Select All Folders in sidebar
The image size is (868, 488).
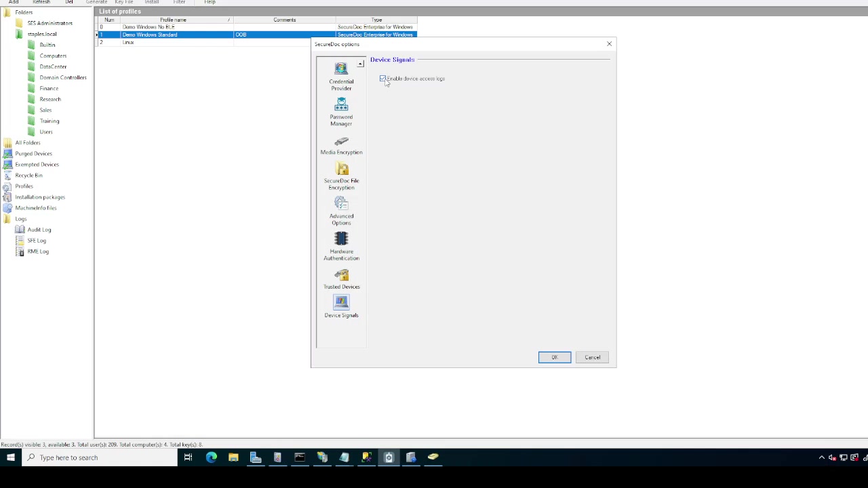point(28,142)
